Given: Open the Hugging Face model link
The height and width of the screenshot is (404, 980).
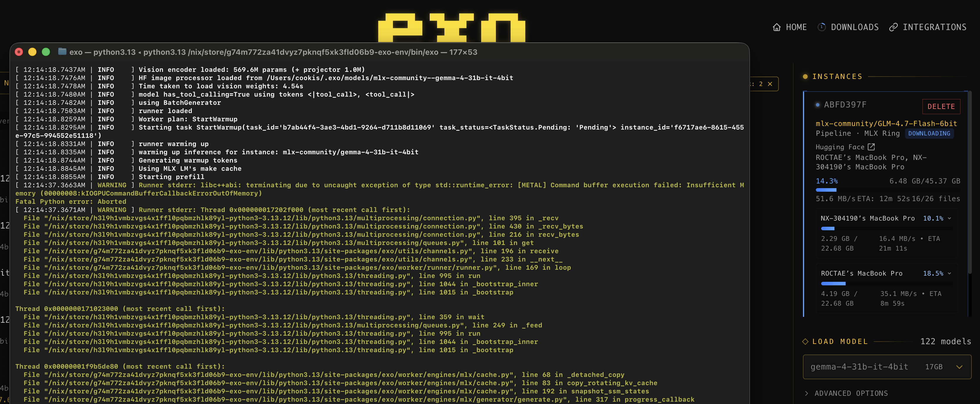Looking at the screenshot, I should (x=845, y=147).
